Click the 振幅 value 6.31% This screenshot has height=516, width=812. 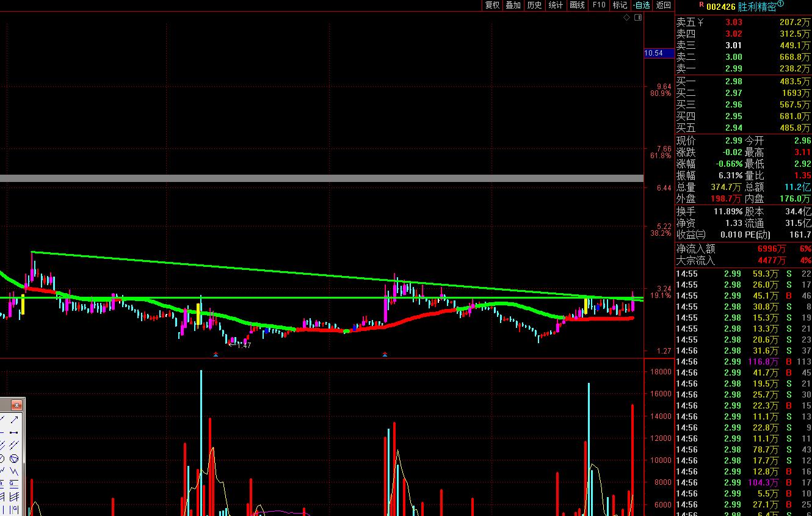[730, 175]
